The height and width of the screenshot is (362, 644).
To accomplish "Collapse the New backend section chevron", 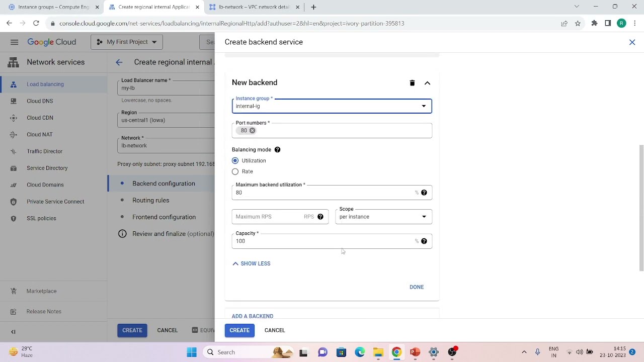I will 427,83.
